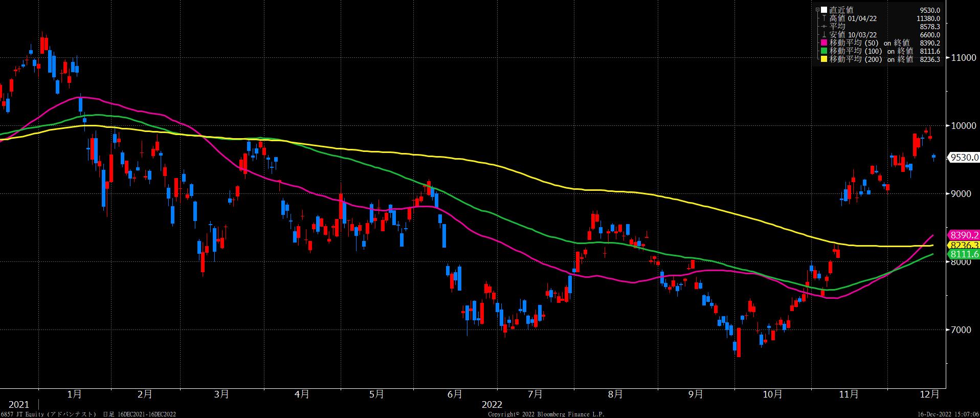
Task: Click the 高値 high marker icon
Action: coord(824,18)
